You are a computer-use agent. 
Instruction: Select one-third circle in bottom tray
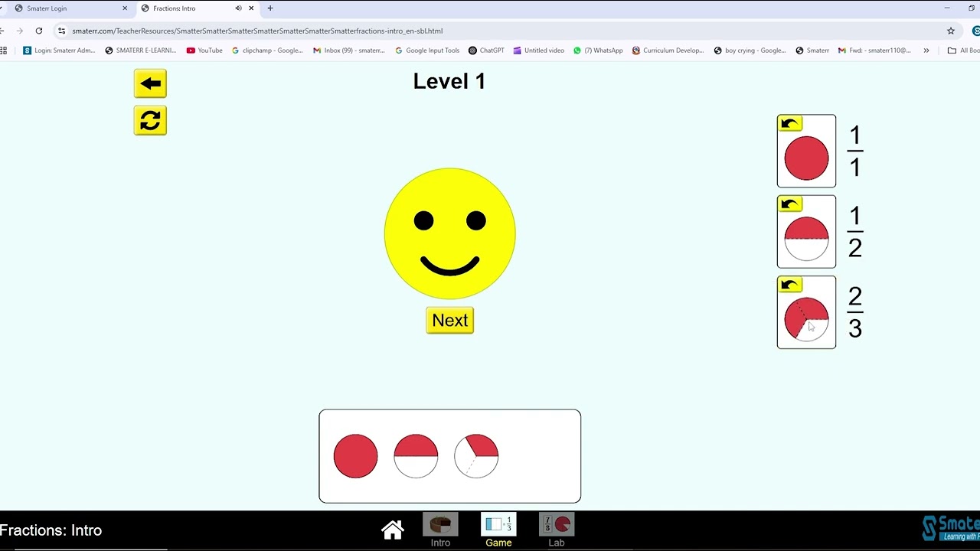coord(476,456)
